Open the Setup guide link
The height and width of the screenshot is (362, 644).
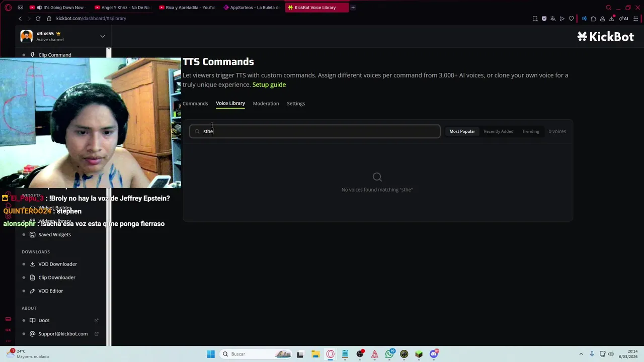[269, 84]
